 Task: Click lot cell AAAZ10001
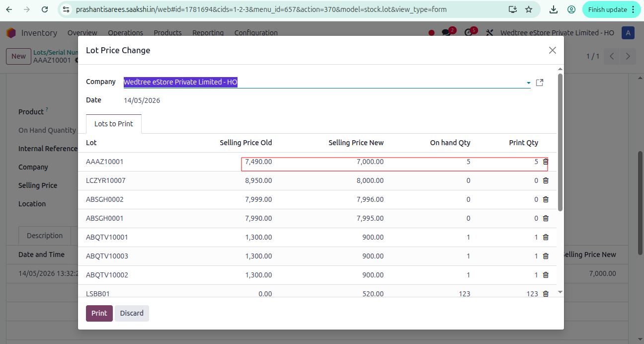tap(105, 162)
